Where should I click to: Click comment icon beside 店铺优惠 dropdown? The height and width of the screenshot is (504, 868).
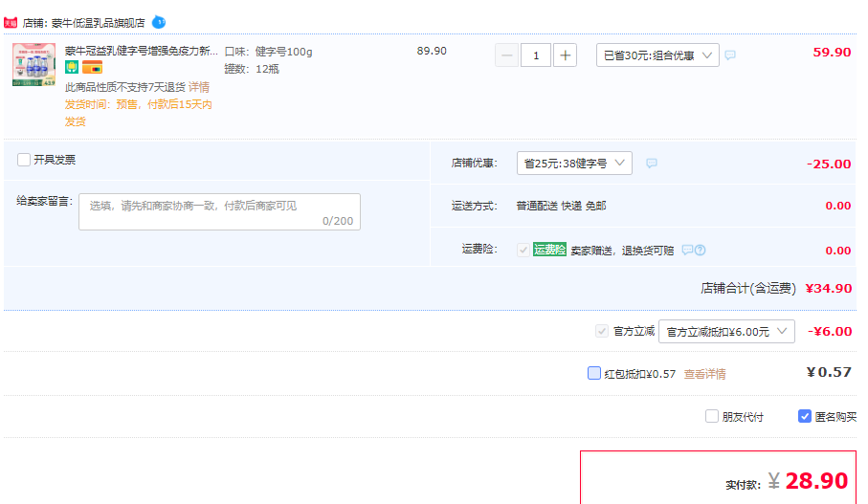652,164
